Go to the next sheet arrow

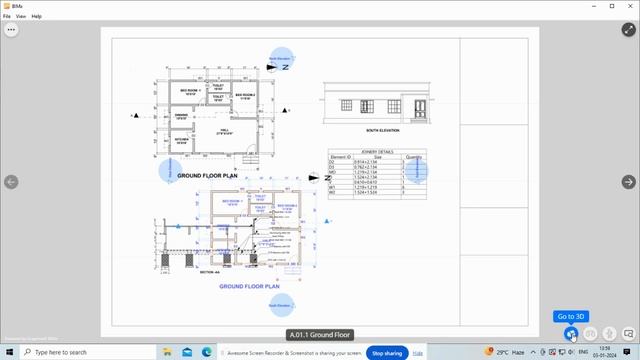629,182
